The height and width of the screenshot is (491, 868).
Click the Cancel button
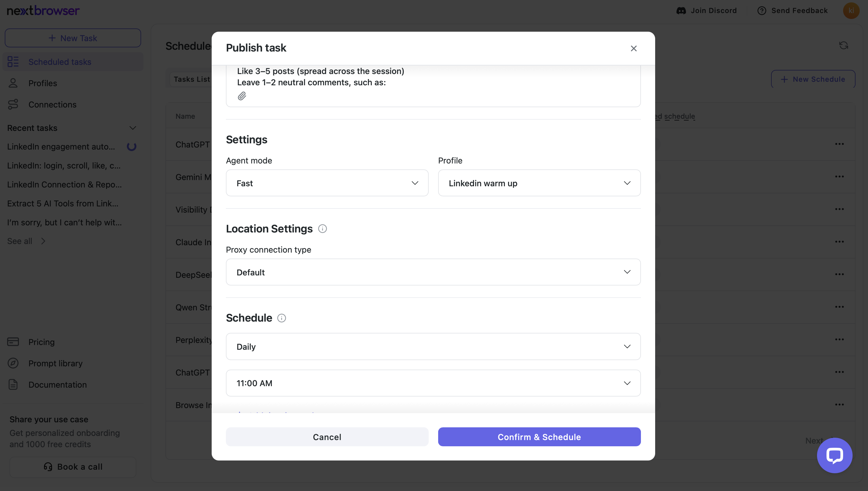click(x=327, y=437)
